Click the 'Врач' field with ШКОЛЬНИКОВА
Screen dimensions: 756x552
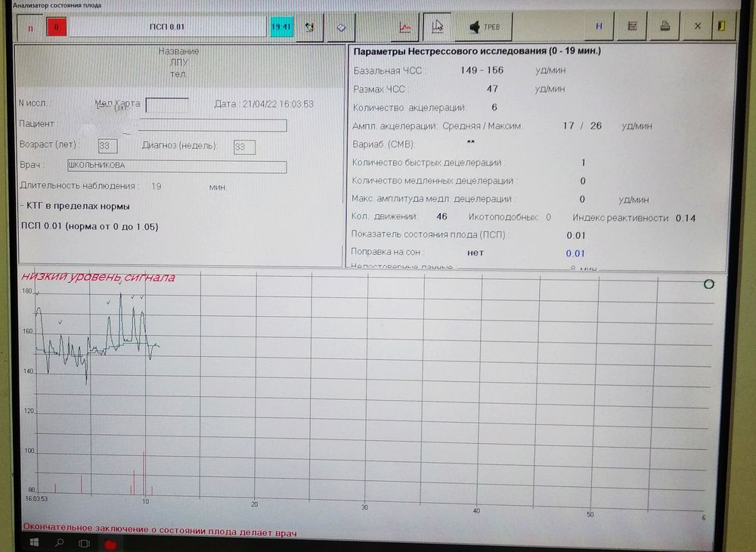click(x=177, y=166)
